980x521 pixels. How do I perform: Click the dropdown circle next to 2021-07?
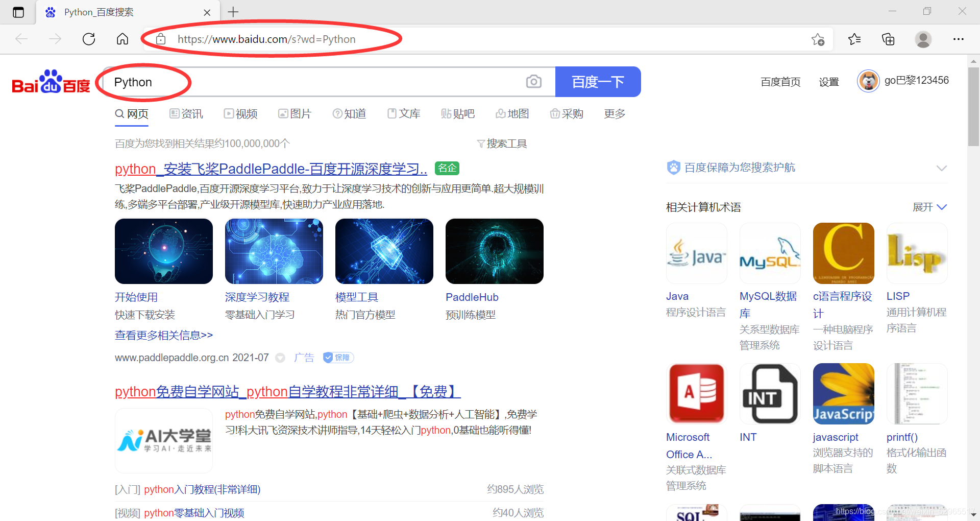(x=280, y=358)
